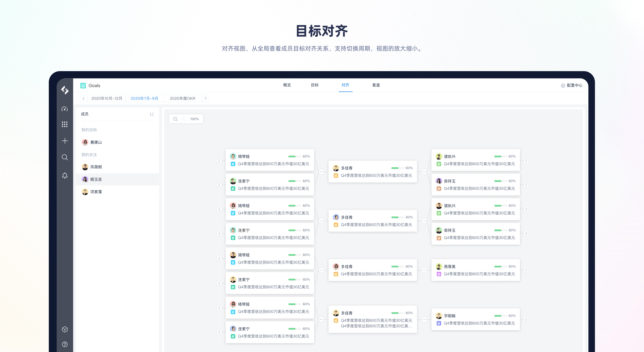Select the 2020年10月-12月 period
644x352 pixels.
(107, 98)
